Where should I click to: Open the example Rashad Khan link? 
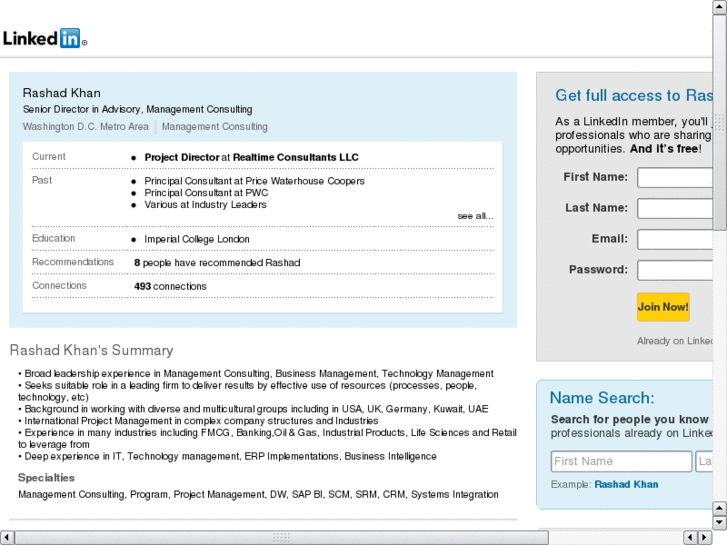[x=626, y=485]
